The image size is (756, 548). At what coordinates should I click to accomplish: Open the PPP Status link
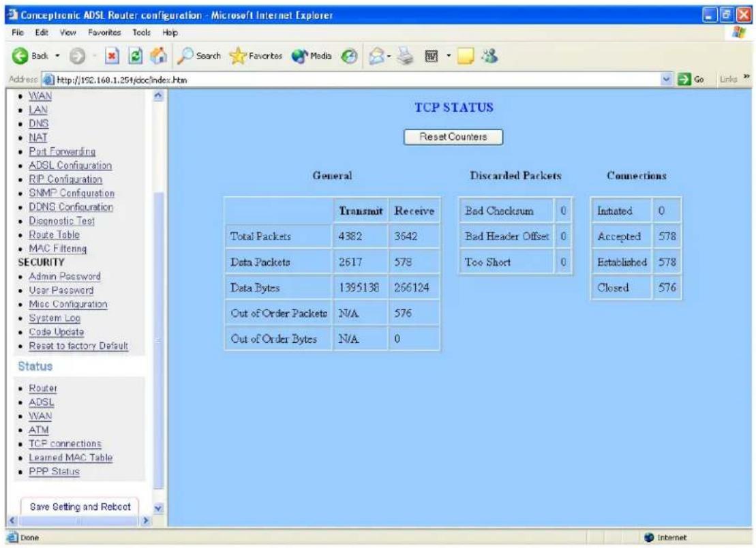click(x=54, y=472)
